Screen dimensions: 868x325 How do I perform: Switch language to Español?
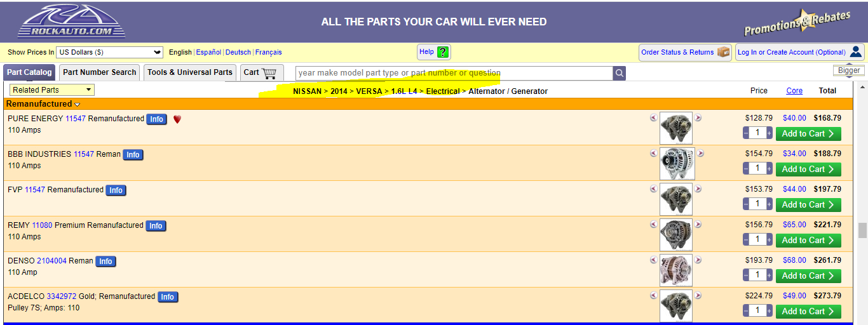click(208, 52)
